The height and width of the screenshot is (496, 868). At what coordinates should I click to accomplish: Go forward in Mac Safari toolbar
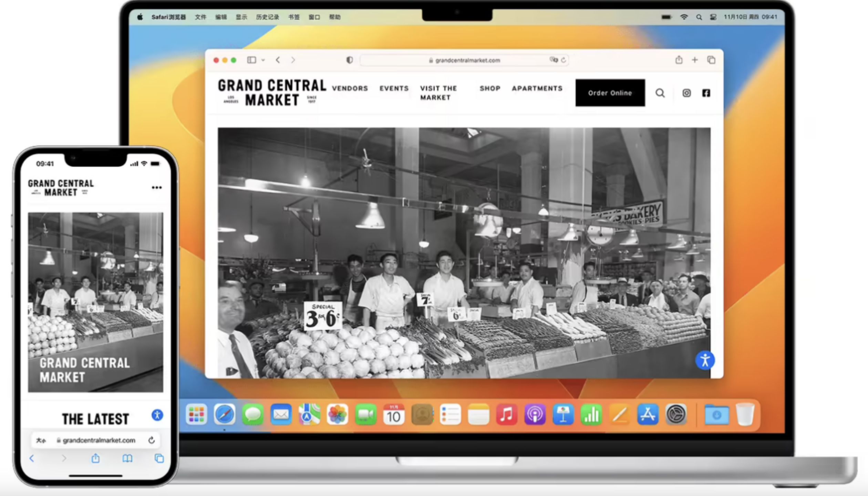coord(293,60)
